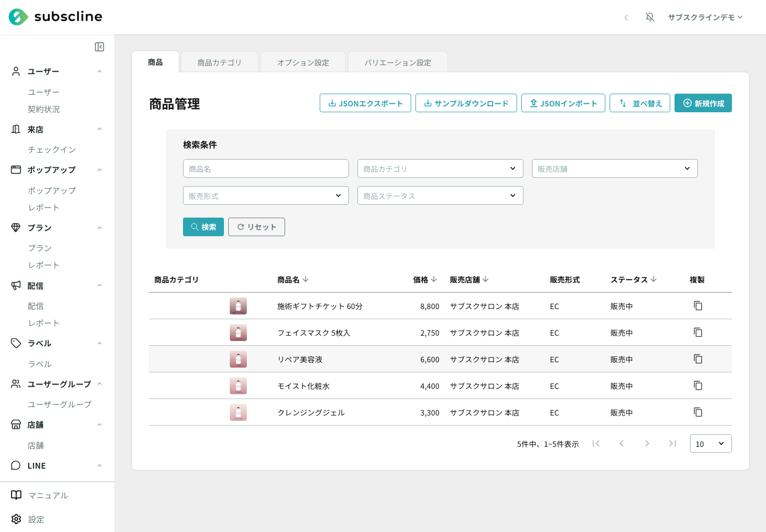This screenshot has height=532, width=766.
Task: Duplicate the クレンジングジェル product
Action: [698, 412]
